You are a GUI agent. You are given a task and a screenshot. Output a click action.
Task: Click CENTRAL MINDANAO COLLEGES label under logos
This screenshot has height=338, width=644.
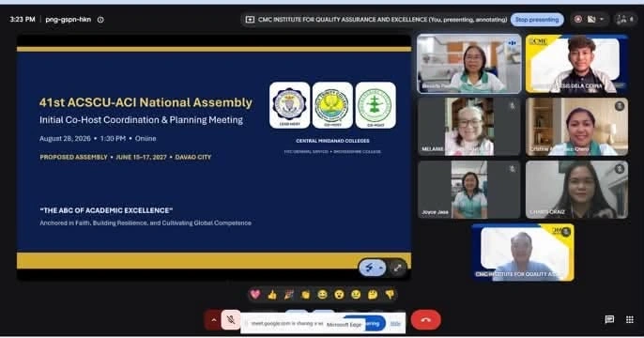point(332,141)
